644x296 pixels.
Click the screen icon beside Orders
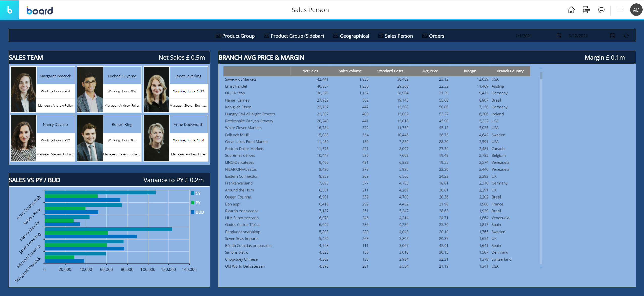tap(425, 36)
